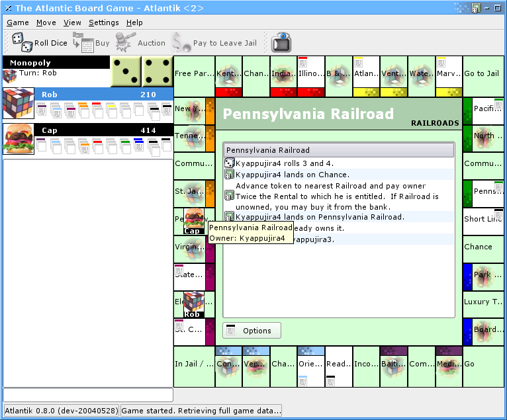The image size is (507, 420).
Task: Click the right die showing four
Action: pyautogui.click(x=158, y=71)
